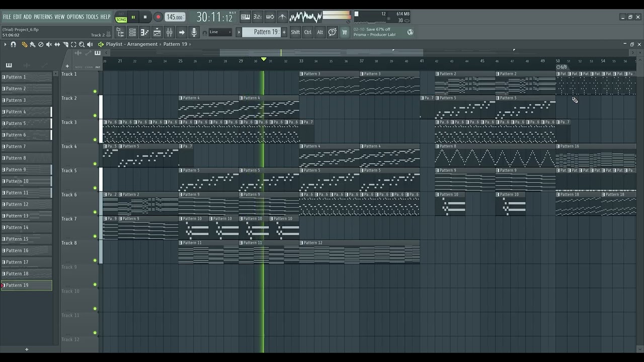Open the ADD menu
Viewport: 644px width, 362px height.
coord(28,17)
